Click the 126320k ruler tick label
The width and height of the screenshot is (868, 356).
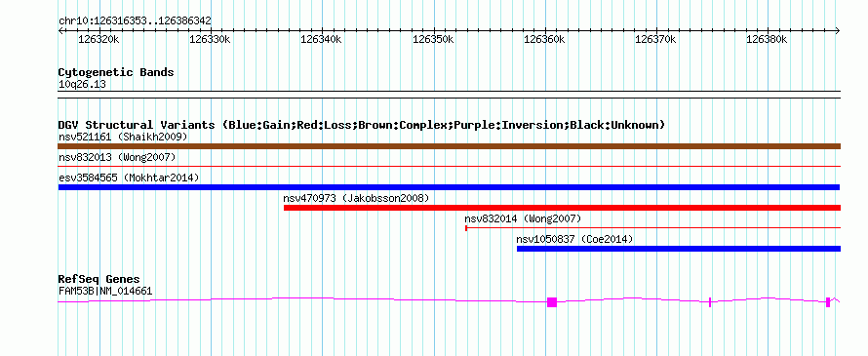pos(99,39)
